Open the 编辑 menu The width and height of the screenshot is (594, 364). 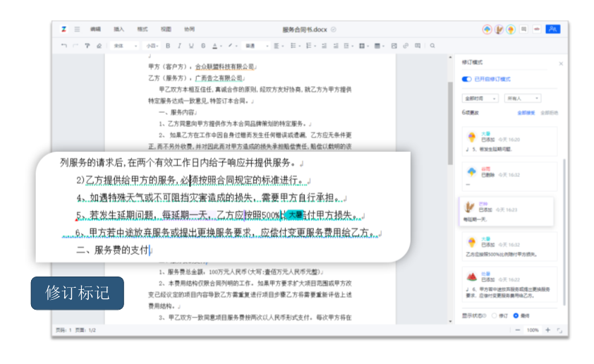point(95,29)
